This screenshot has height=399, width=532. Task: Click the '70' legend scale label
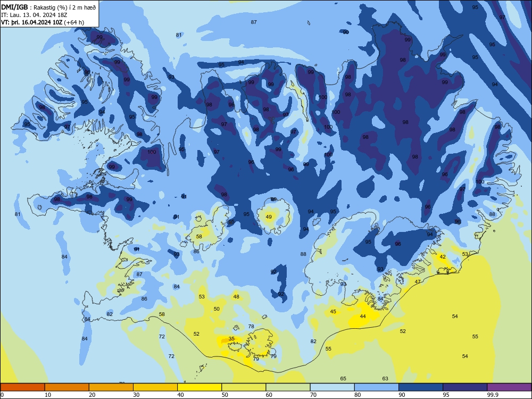click(x=313, y=395)
